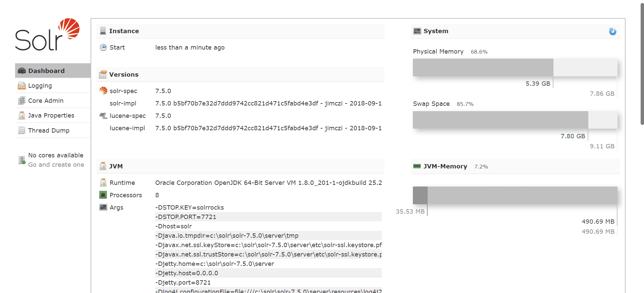Click the No cores available icon
Viewport: 644px width, 293px height.
(22, 160)
